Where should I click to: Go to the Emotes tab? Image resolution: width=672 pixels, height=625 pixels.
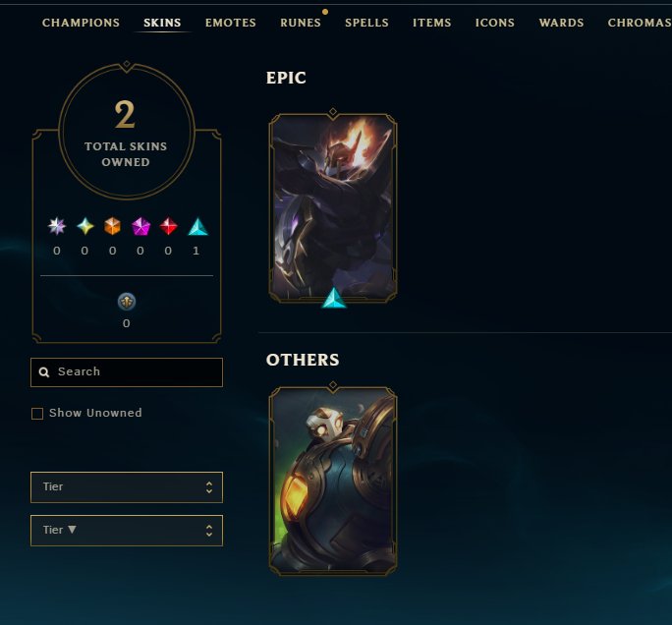(231, 23)
